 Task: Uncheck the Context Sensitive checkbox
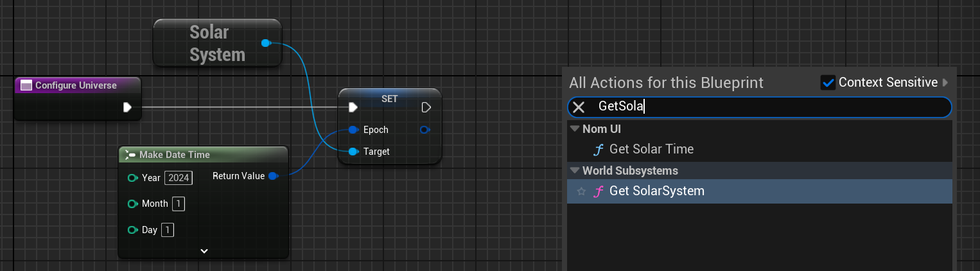click(x=828, y=82)
